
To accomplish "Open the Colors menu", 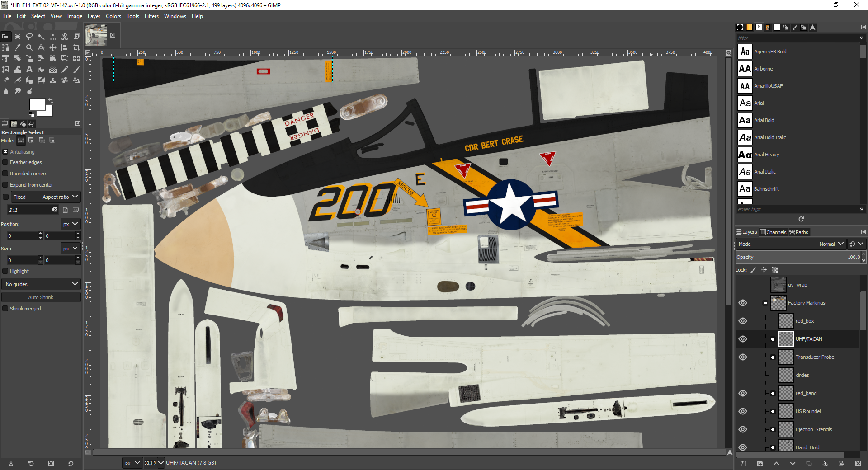I will point(113,16).
